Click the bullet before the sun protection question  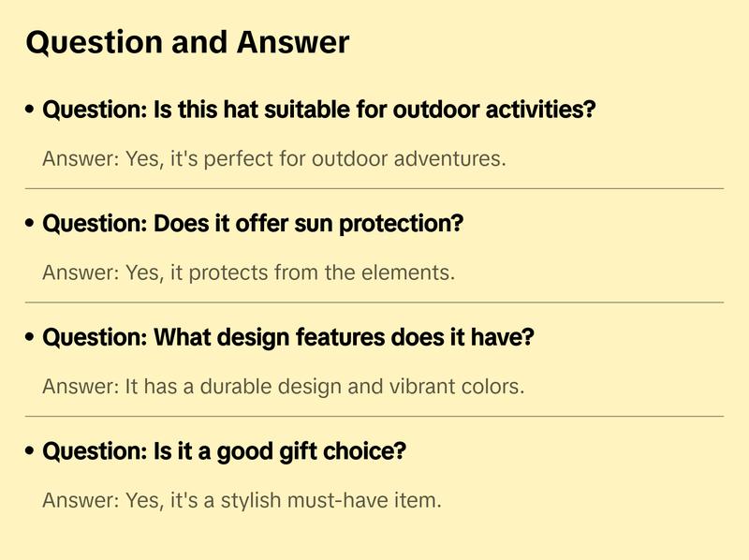[31, 225]
